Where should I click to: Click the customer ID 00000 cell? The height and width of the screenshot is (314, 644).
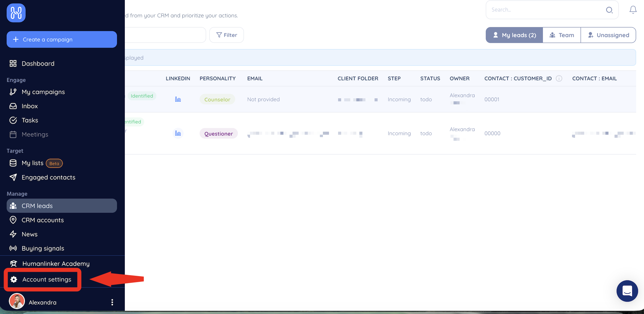click(x=492, y=133)
